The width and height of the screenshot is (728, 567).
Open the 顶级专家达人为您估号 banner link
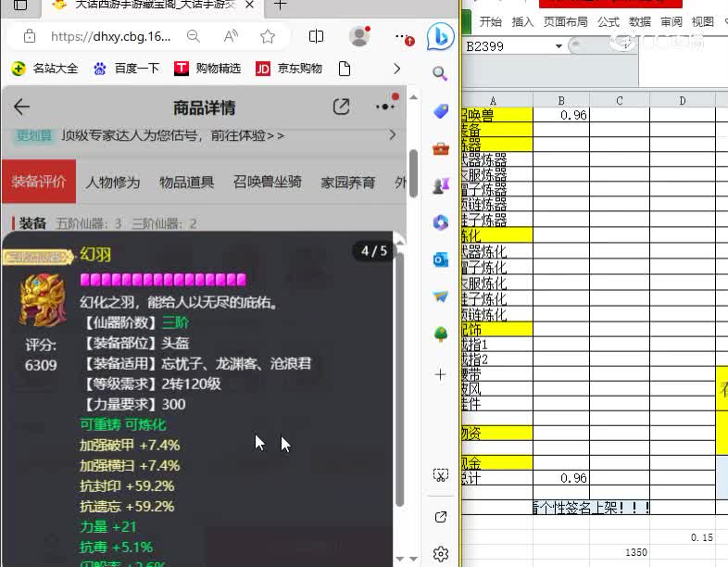[172, 135]
